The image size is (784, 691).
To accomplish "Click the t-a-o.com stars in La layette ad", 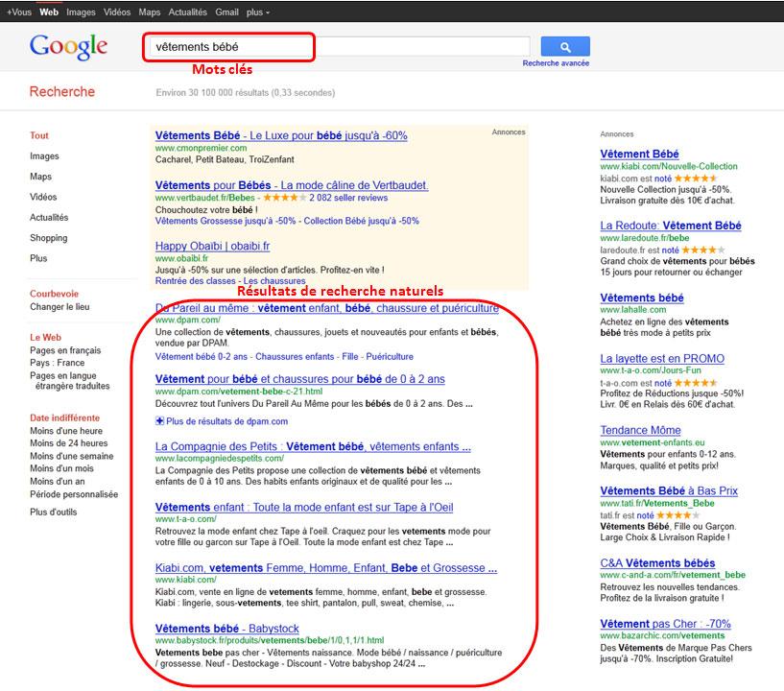I will tap(696, 383).
